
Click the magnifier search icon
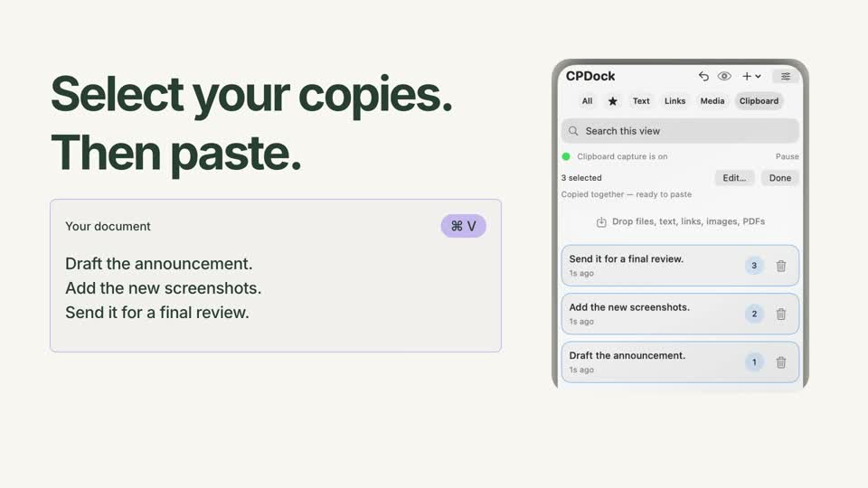pyautogui.click(x=573, y=131)
